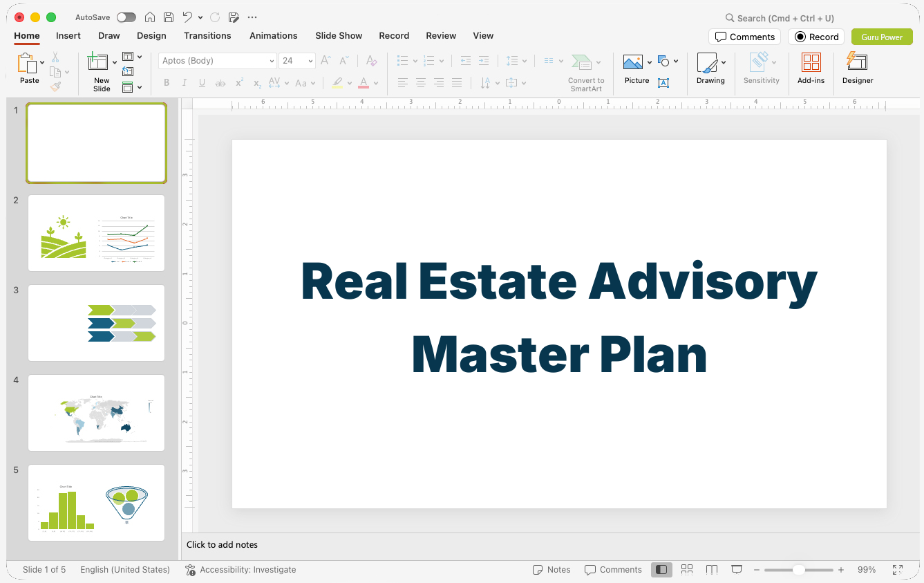
Task: Click the Center text alignment icon
Action: (420, 83)
